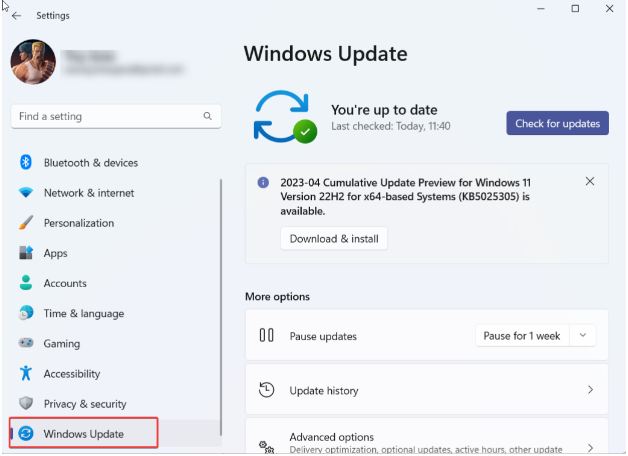Image resolution: width=628 pixels, height=456 pixels.
Task: Minimize the Settings window
Action: click(541, 8)
